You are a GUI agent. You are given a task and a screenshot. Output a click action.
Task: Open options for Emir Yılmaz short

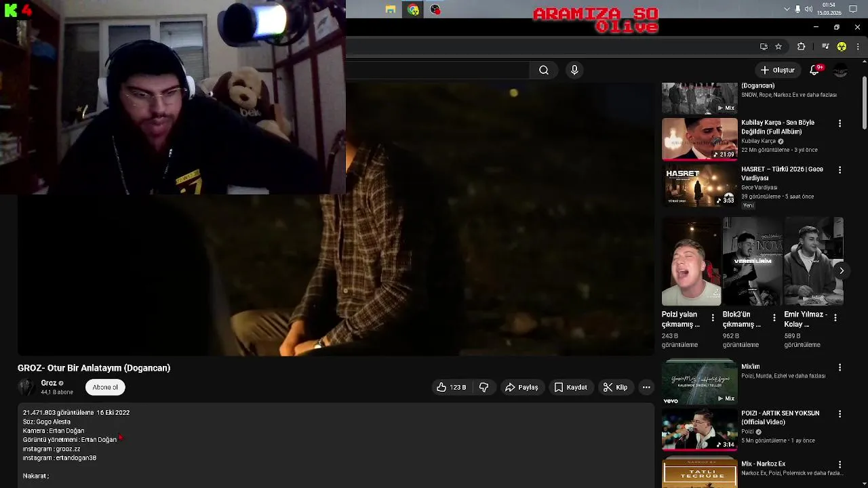[835, 317]
